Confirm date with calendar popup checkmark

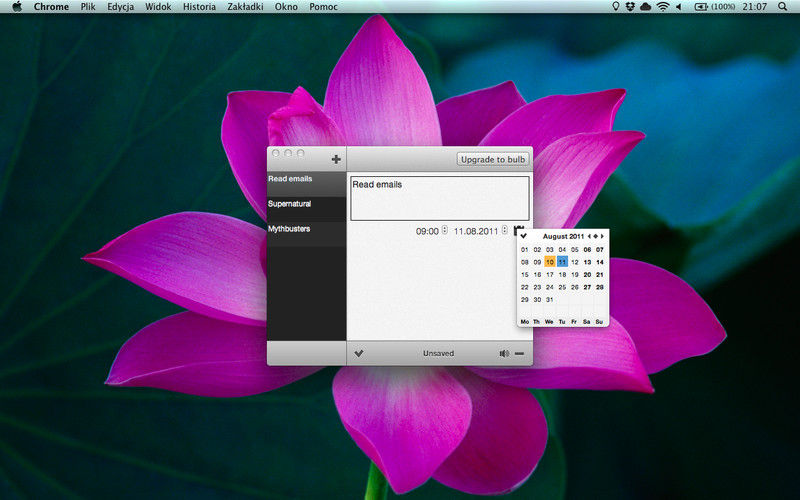point(524,237)
